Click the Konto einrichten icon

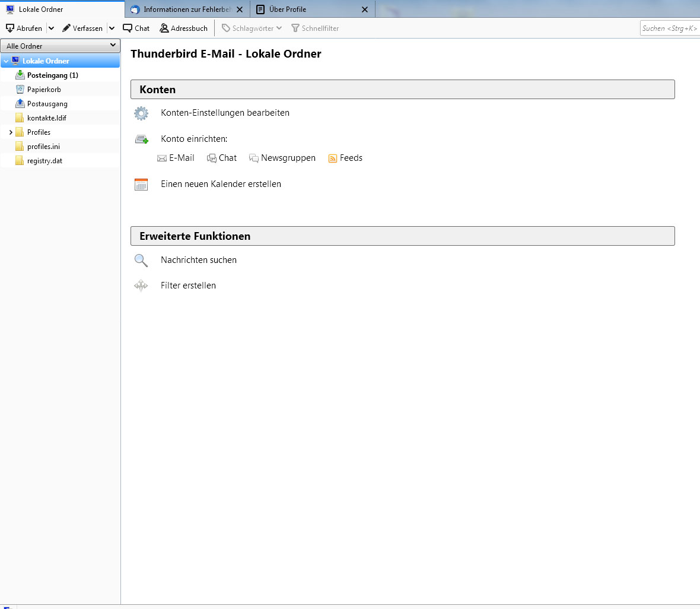tap(141, 139)
